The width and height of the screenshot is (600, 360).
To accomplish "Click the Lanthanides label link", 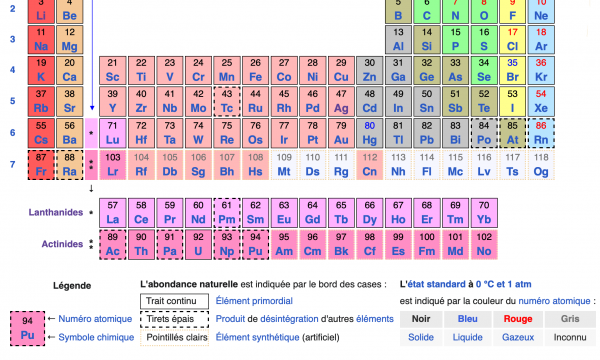I will pos(56,212).
